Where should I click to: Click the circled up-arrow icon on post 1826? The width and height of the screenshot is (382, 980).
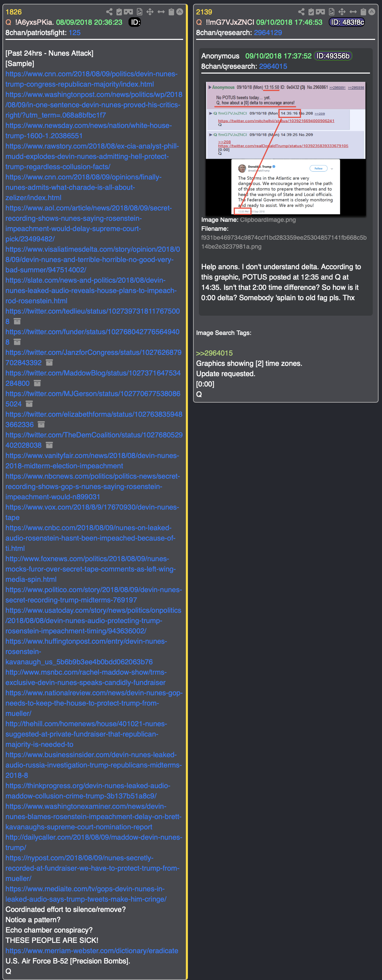(x=180, y=12)
